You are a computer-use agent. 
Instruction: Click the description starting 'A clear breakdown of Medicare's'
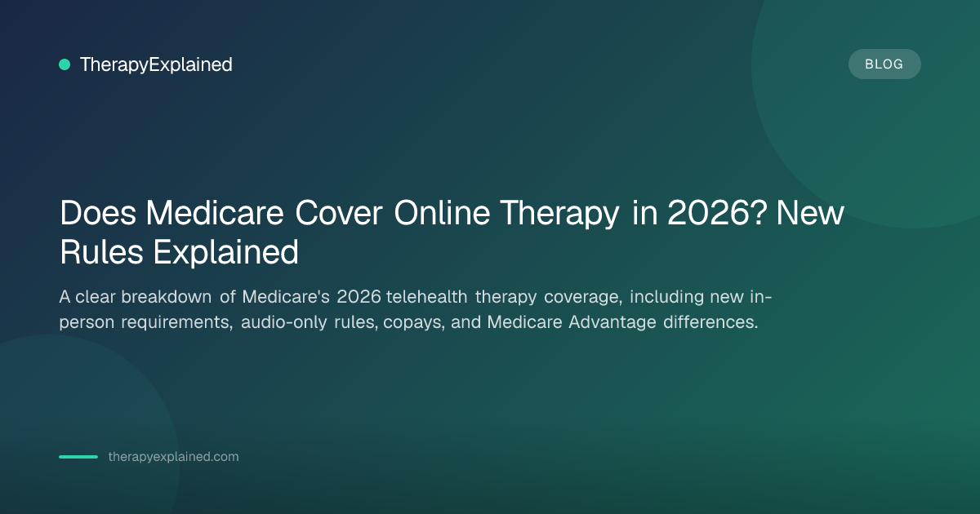click(x=416, y=309)
